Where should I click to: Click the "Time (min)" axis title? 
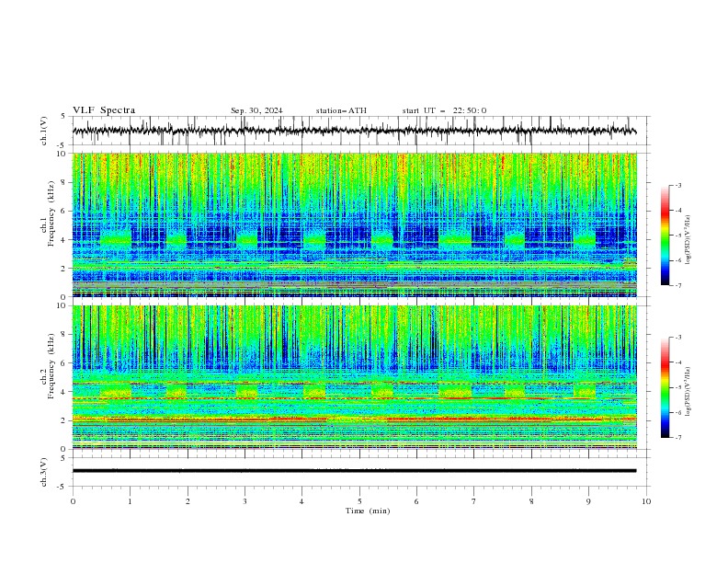[x=368, y=511]
